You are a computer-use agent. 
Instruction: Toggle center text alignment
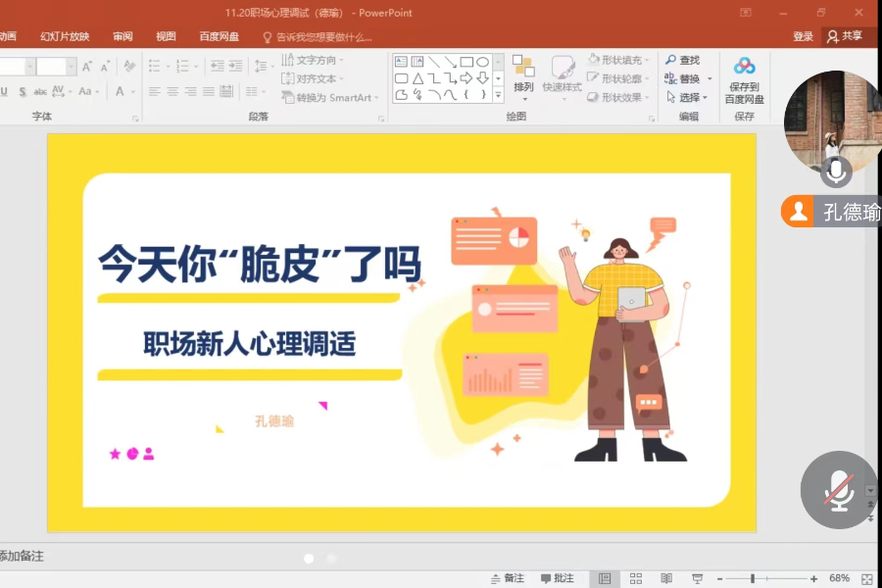[174, 93]
